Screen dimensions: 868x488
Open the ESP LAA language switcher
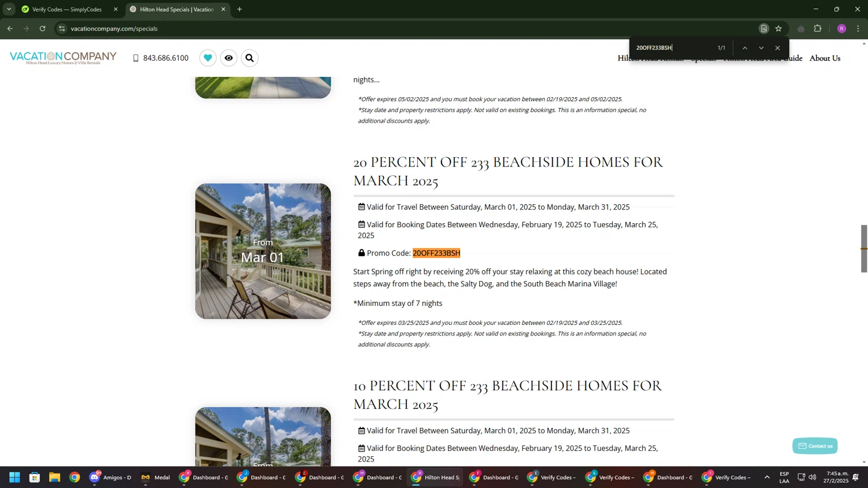pos(784,478)
